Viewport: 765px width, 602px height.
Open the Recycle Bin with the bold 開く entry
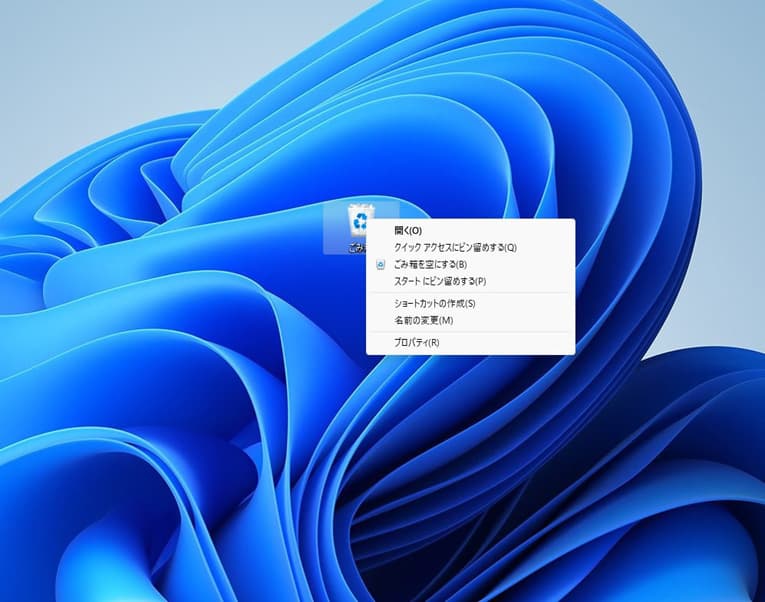tap(408, 231)
